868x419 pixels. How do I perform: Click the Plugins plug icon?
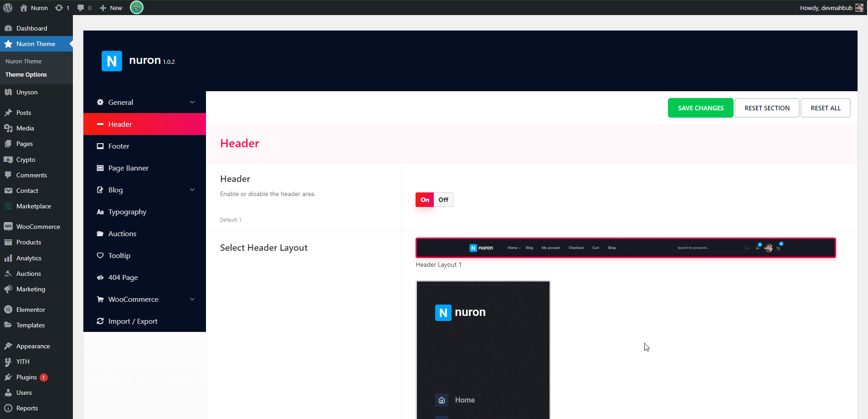8,377
